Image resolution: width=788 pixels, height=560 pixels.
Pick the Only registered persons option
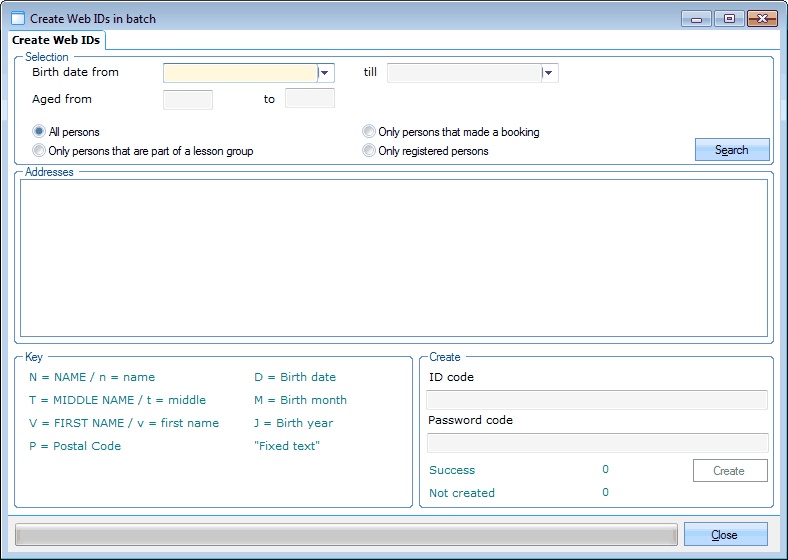[x=369, y=151]
